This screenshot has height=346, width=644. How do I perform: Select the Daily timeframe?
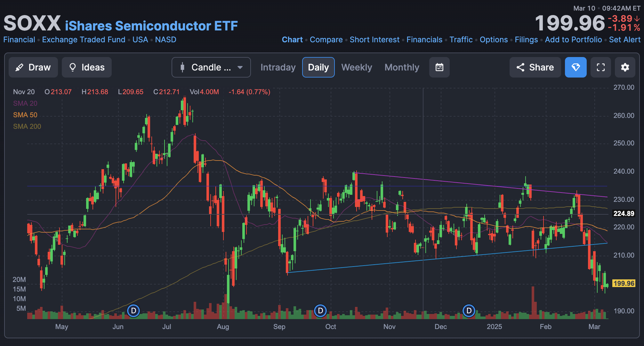[318, 67]
